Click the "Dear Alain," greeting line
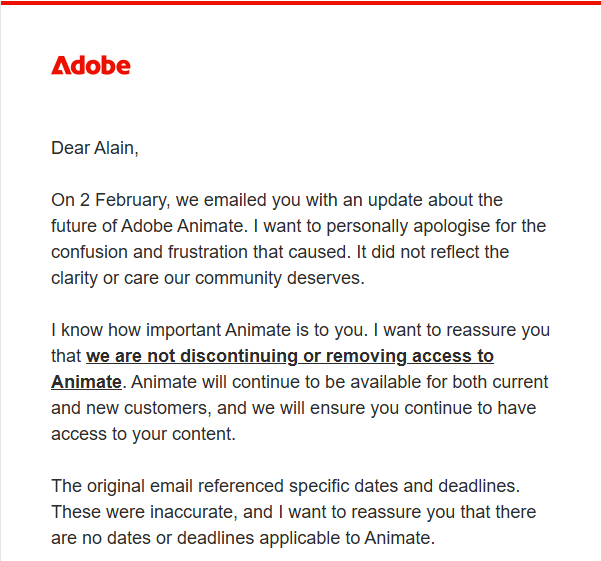This screenshot has width=601, height=561. point(95,148)
